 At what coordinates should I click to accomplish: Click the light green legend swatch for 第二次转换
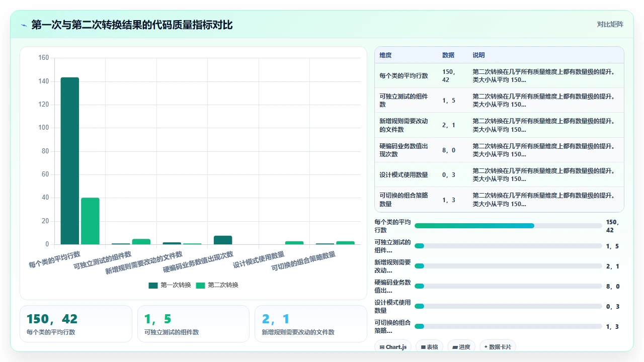click(200, 285)
